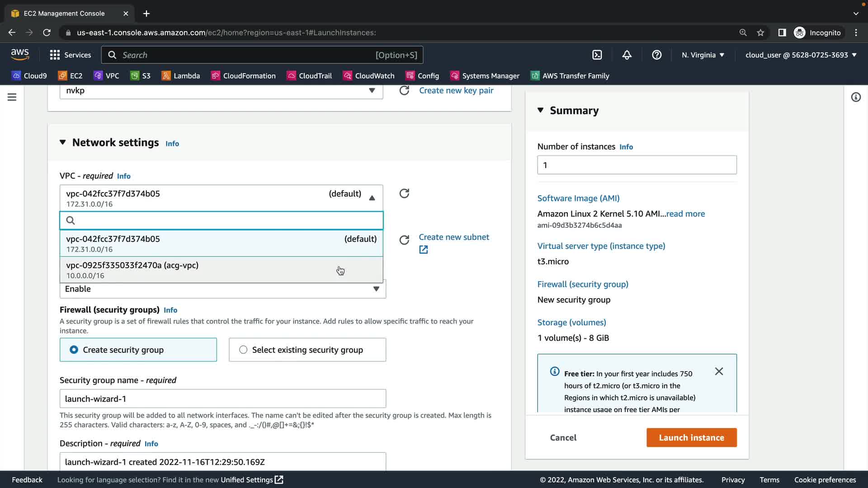Refresh the subnet list

404,240
